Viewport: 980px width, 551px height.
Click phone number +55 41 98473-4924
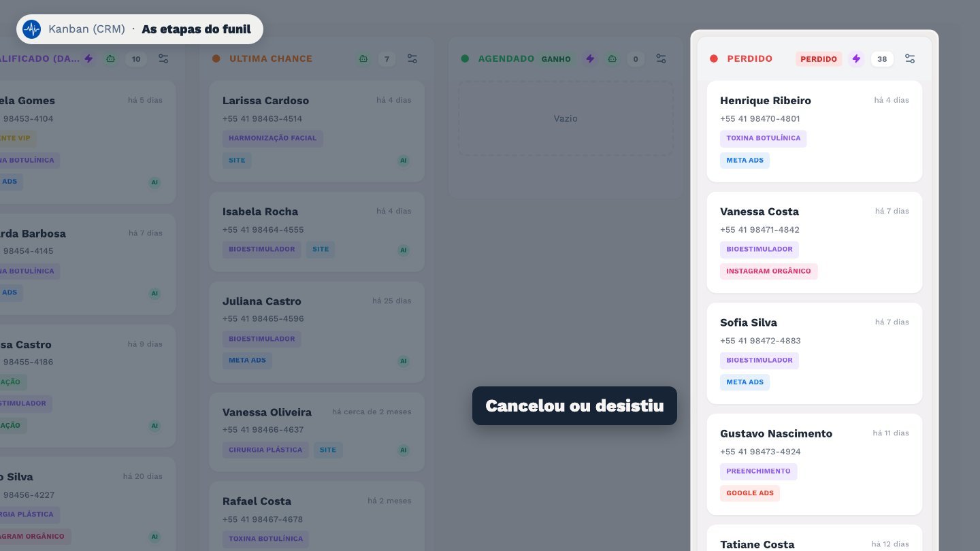[760, 452]
